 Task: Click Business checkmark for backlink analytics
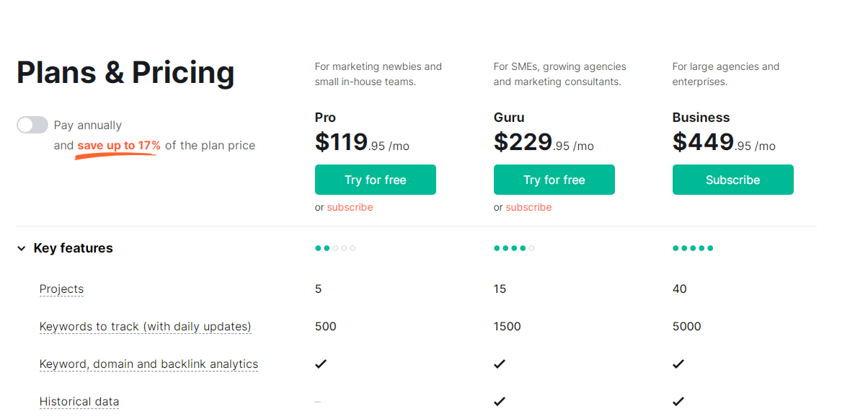678,364
